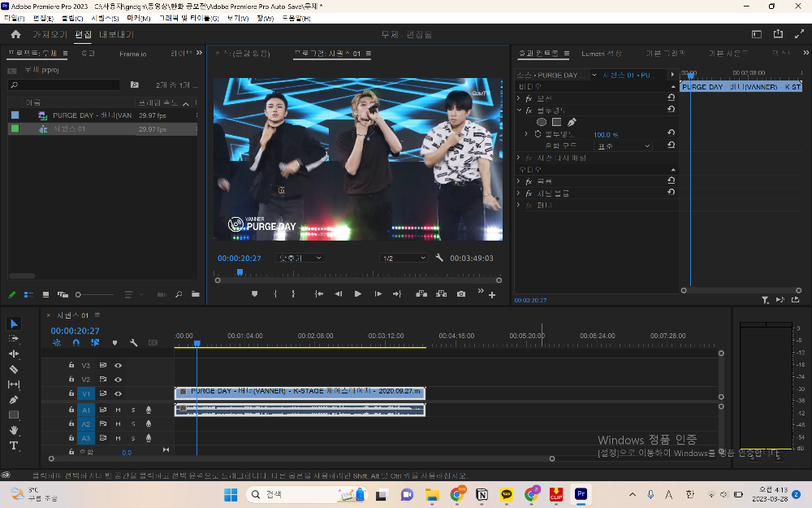The height and width of the screenshot is (508, 812).
Task: Click the New Bin folder icon
Action: pyautogui.click(x=195, y=294)
